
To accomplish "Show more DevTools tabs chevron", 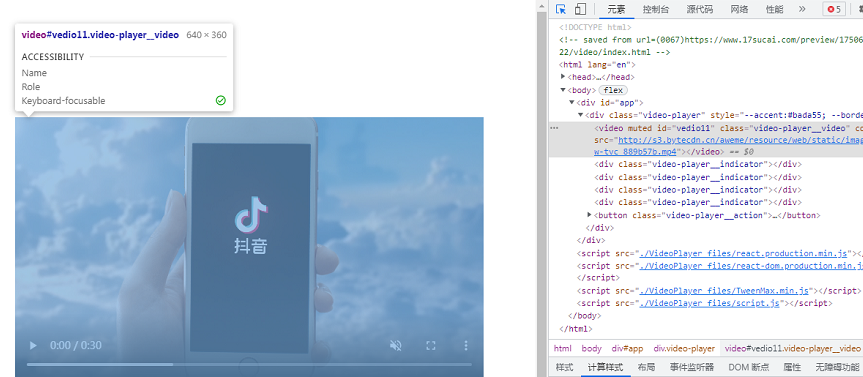I will click(x=802, y=9).
